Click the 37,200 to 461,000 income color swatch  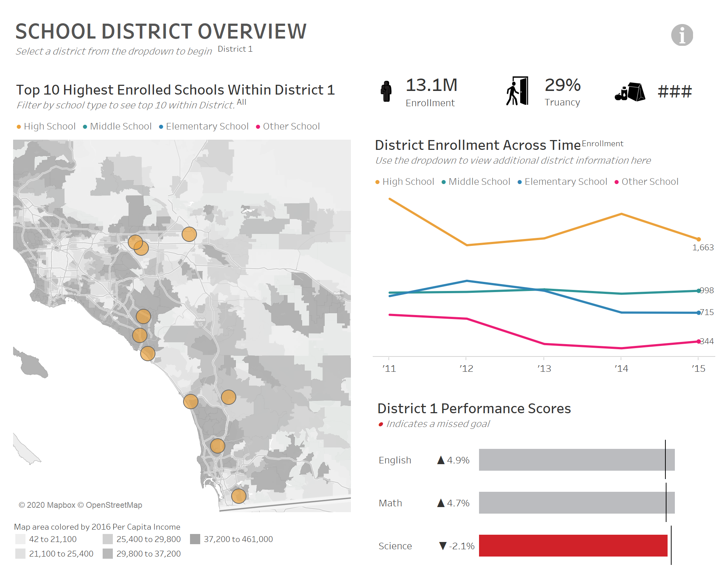195,539
